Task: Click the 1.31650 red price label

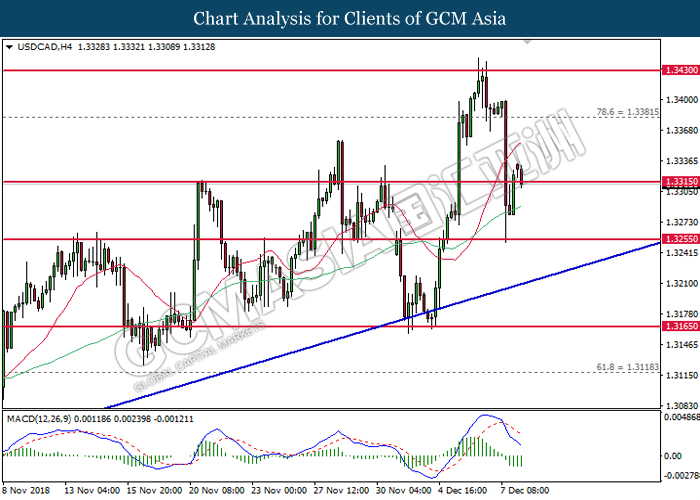Action: (681, 326)
